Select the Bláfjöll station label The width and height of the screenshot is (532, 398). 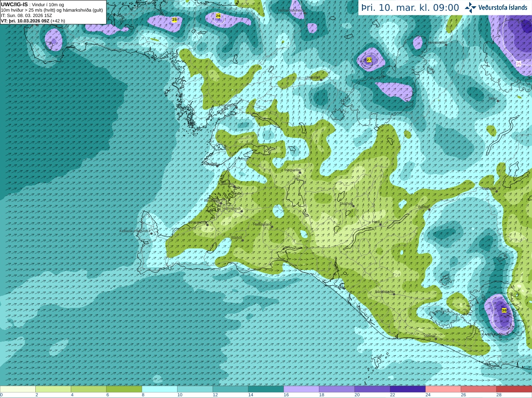236,238
